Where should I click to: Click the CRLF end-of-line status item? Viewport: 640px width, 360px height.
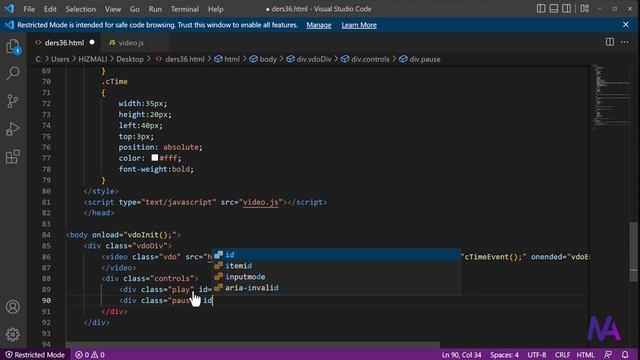(562, 355)
